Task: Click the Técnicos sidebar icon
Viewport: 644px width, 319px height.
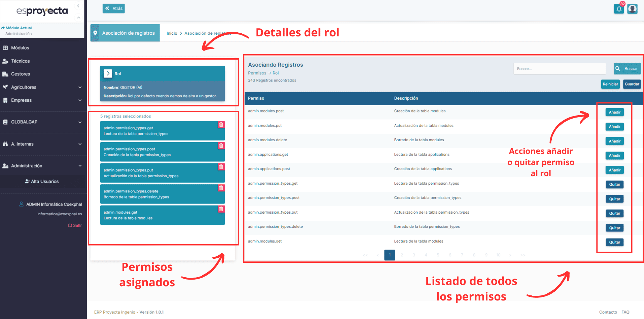Action: coord(5,61)
